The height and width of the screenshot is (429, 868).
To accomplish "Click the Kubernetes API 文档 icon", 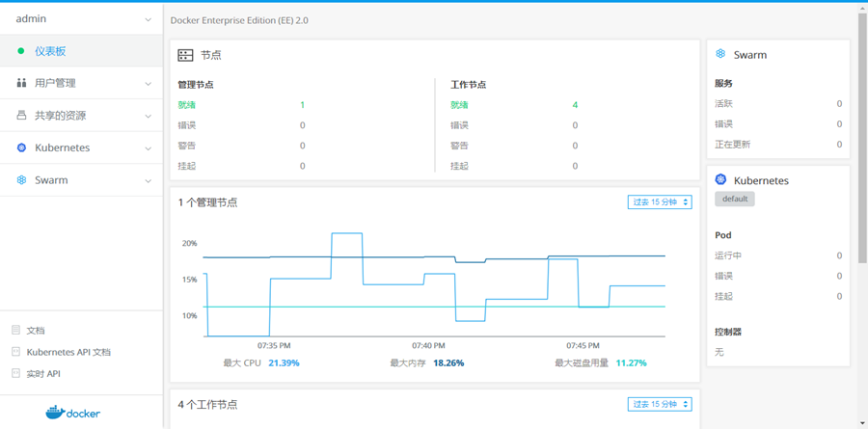I will [15, 352].
